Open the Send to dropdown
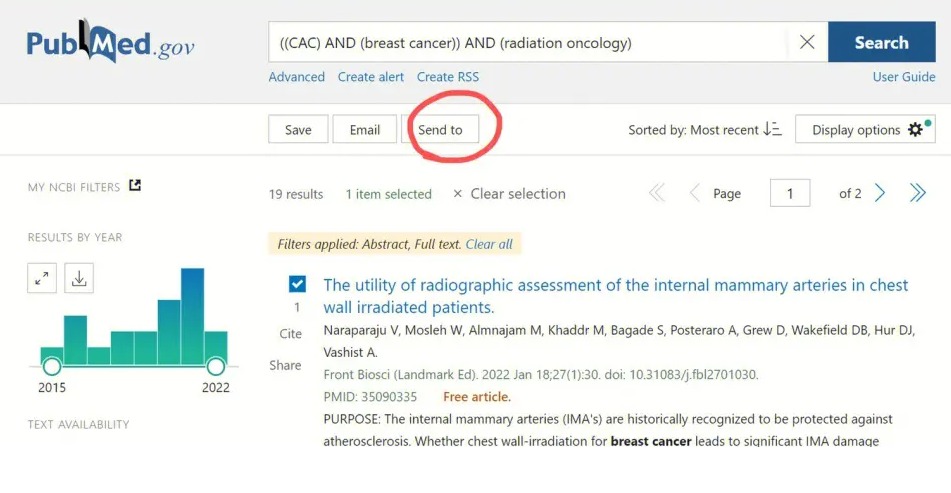This screenshot has height=493, width=951. click(x=440, y=130)
